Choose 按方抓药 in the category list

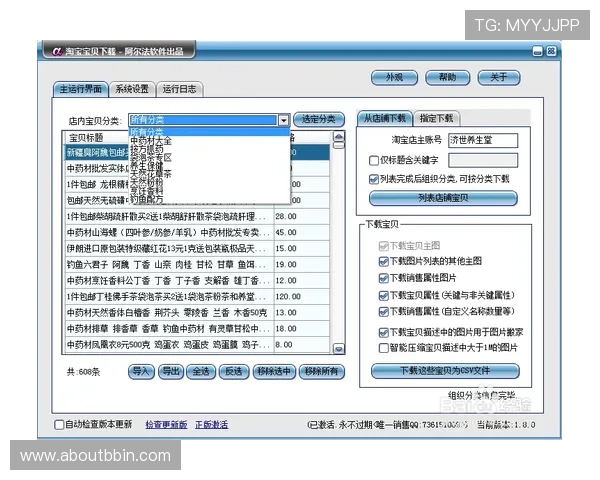[x=209, y=149]
